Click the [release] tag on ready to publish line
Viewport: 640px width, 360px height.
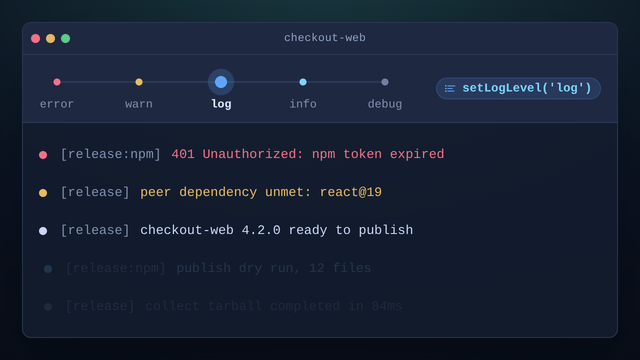click(x=95, y=230)
